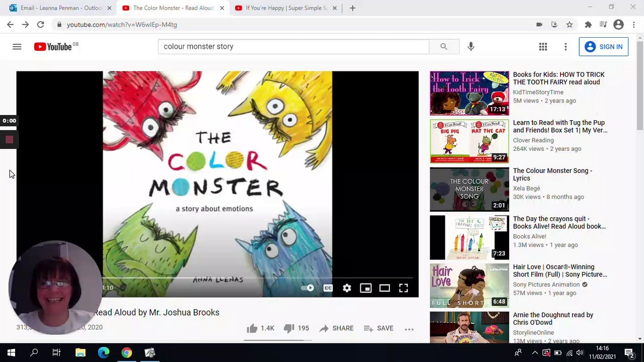Open the media control icon in Chrome toolbar
This screenshot has width=644, height=362.
point(603,24)
